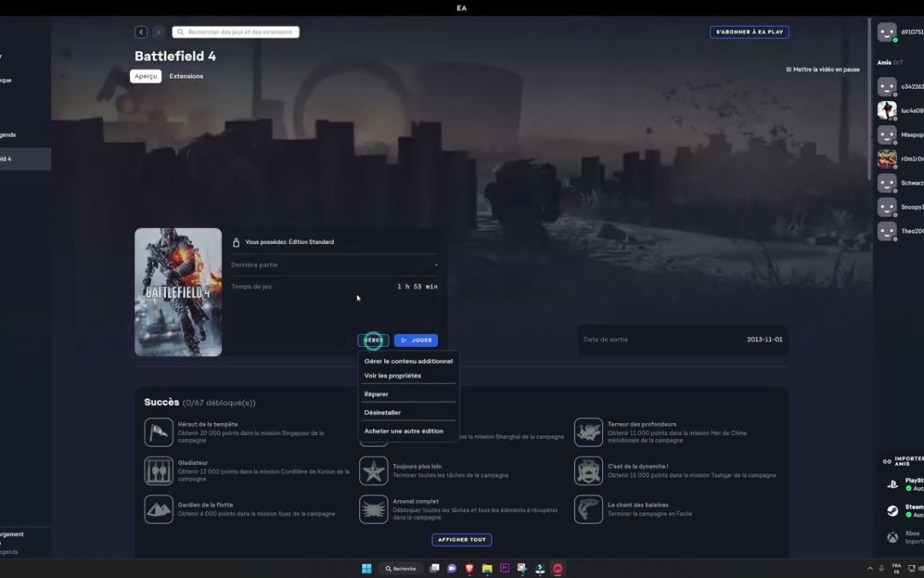Go forward using the right chevron button
The image size is (924, 578).
point(158,32)
